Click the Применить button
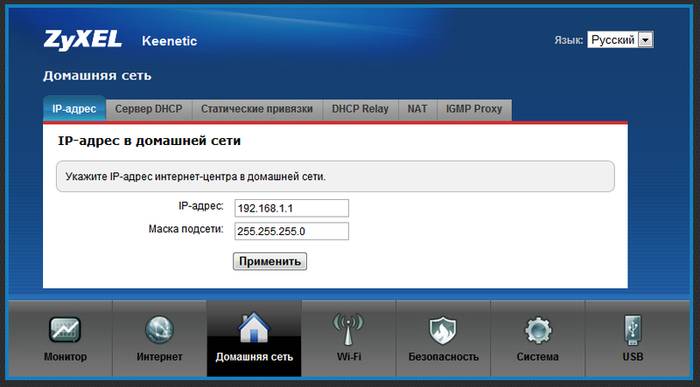 click(x=270, y=262)
